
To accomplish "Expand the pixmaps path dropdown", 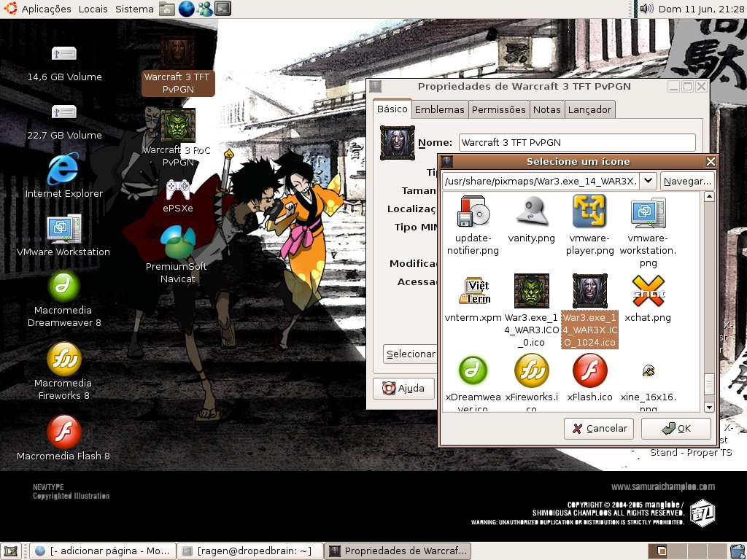I will [648, 181].
